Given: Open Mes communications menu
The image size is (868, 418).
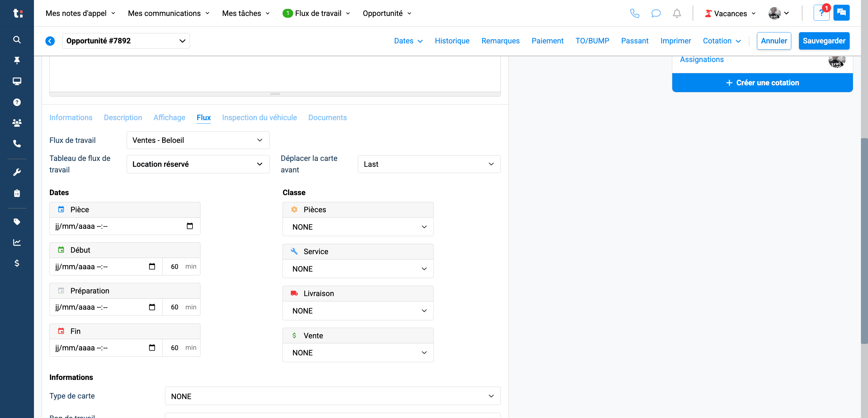Looking at the screenshot, I should tap(169, 13).
